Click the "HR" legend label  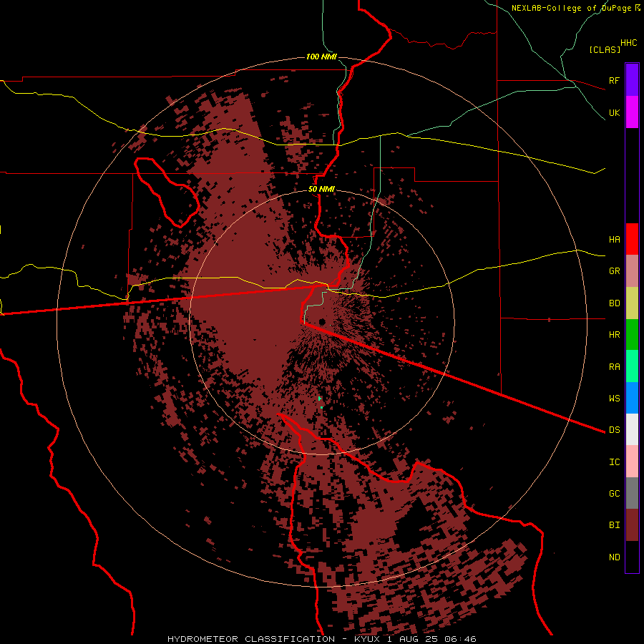pyautogui.click(x=614, y=335)
